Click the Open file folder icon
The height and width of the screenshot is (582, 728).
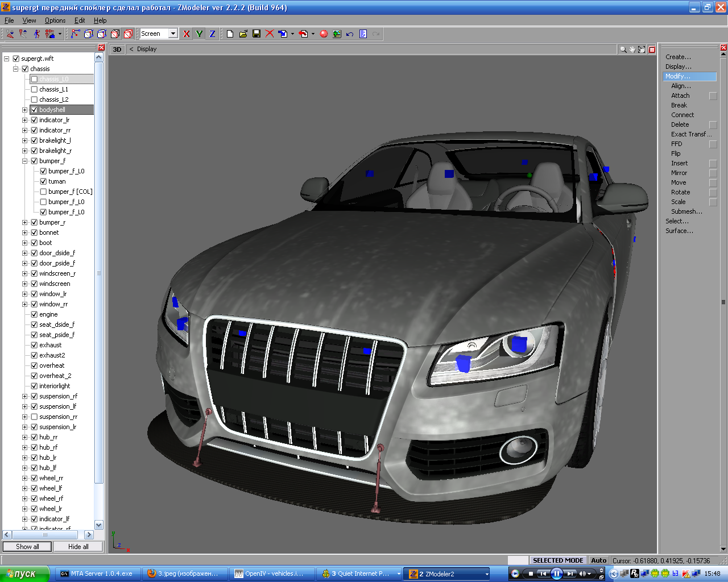243,34
